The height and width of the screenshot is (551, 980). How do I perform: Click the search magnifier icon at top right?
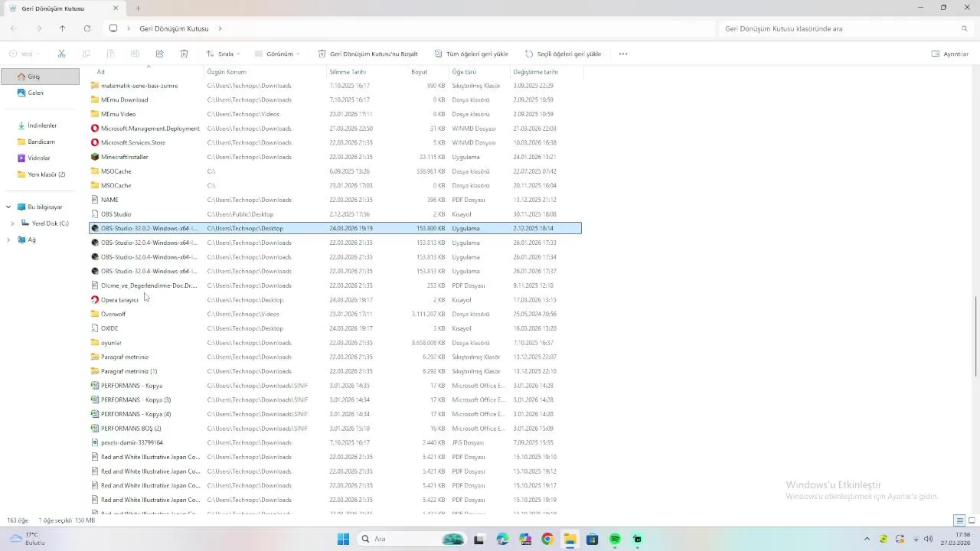point(965,28)
